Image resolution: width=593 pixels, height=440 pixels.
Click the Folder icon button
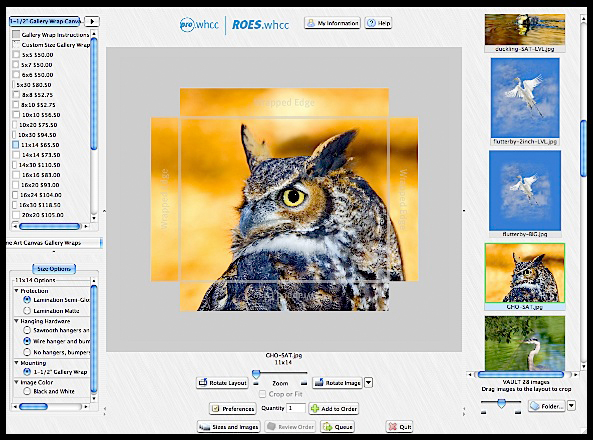(x=546, y=406)
